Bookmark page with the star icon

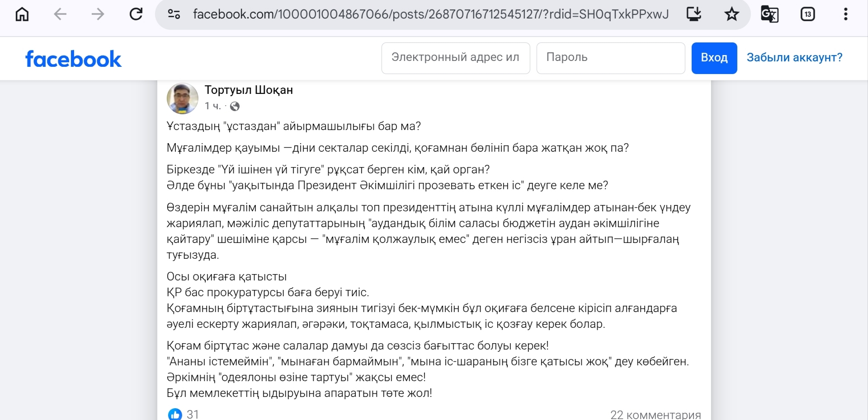point(731,14)
